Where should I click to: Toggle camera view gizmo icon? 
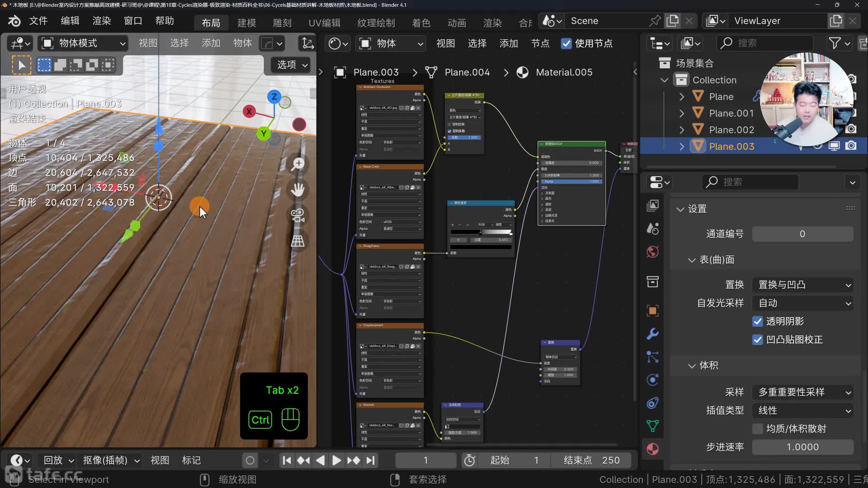click(298, 215)
